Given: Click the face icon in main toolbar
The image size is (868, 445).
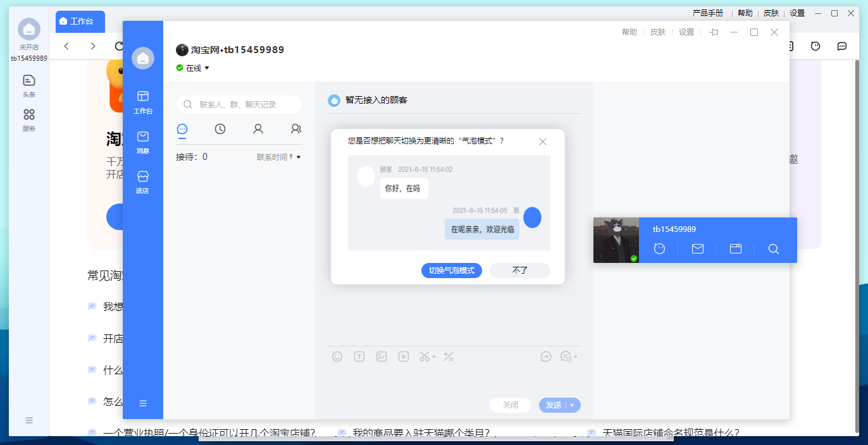Looking at the screenshot, I should tap(815, 46).
